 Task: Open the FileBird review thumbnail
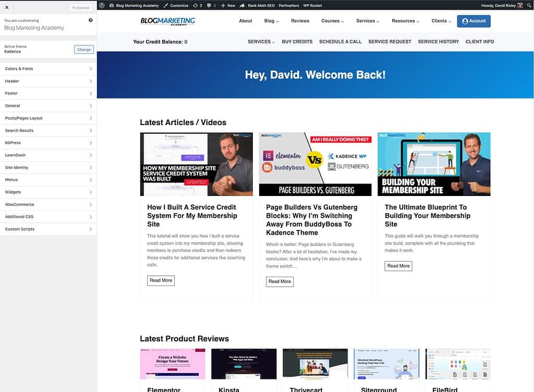[458, 364]
